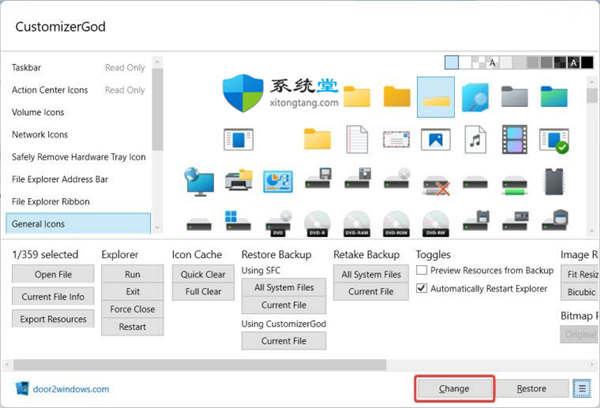The width and height of the screenshot is (600, 408).
Task: Select the memory chip icon
Action: coord(554,181)
